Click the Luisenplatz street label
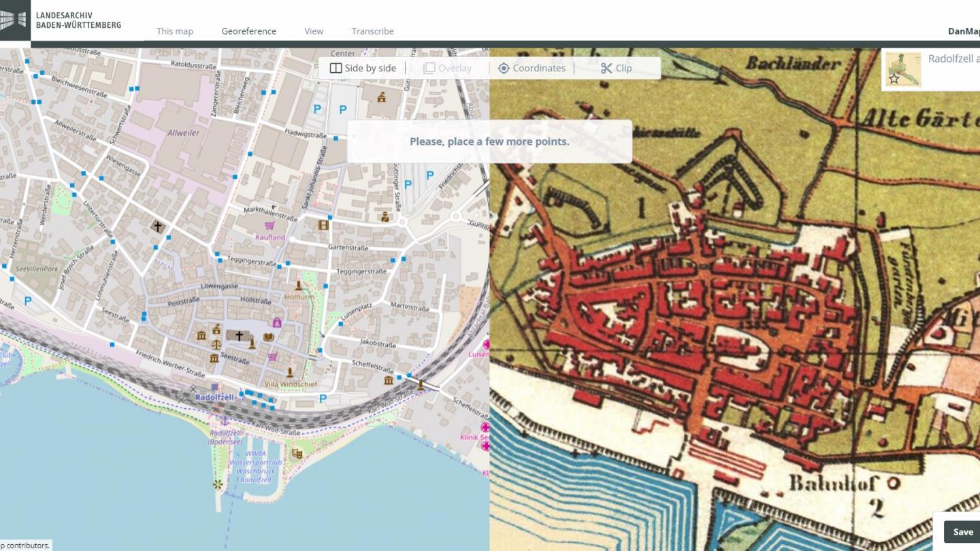 click(x=357, y=311)
